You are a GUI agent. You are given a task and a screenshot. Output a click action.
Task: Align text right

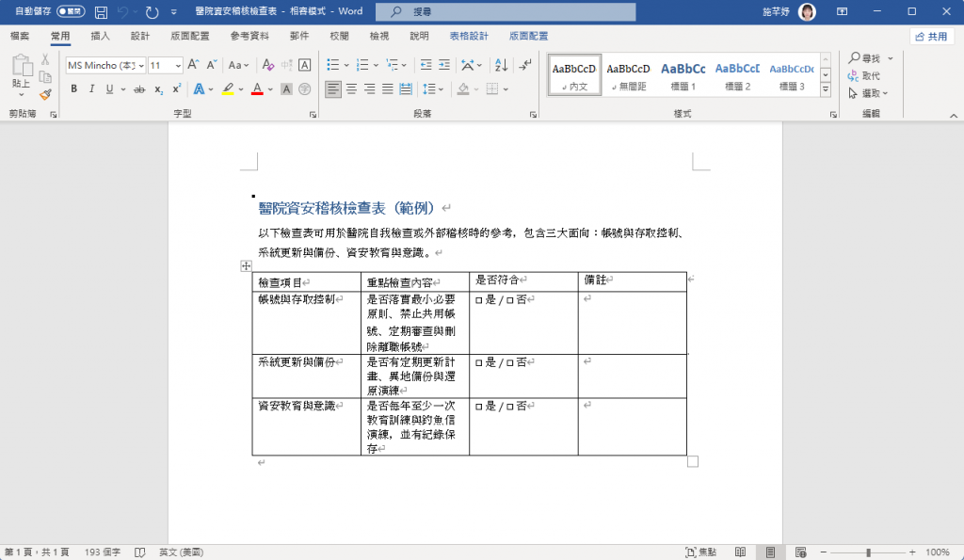coord(369,89)
